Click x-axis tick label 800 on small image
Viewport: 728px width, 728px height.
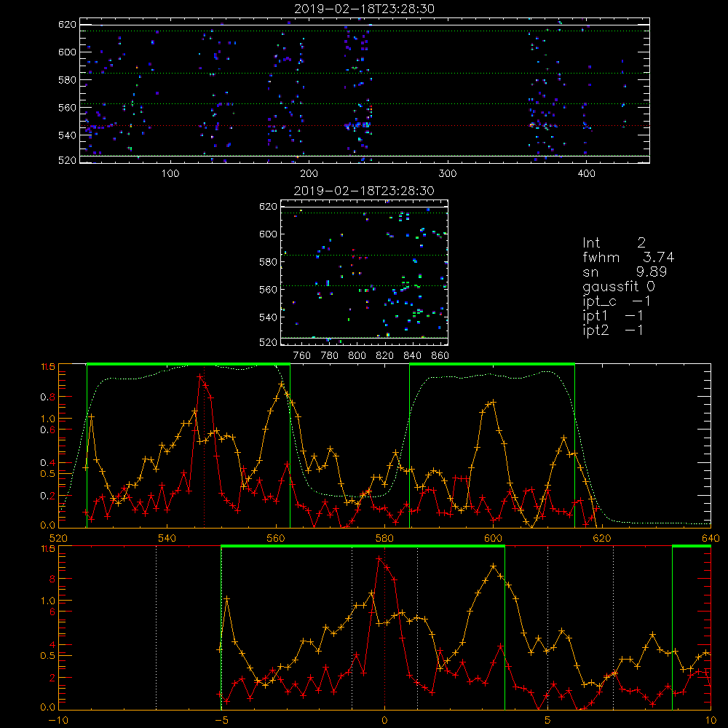pyautogui.click(x=357, y=356)
